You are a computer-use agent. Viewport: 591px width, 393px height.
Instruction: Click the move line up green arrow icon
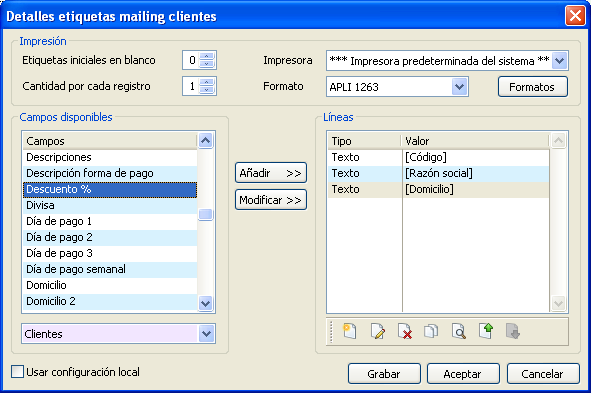click(x=486, y=332)
